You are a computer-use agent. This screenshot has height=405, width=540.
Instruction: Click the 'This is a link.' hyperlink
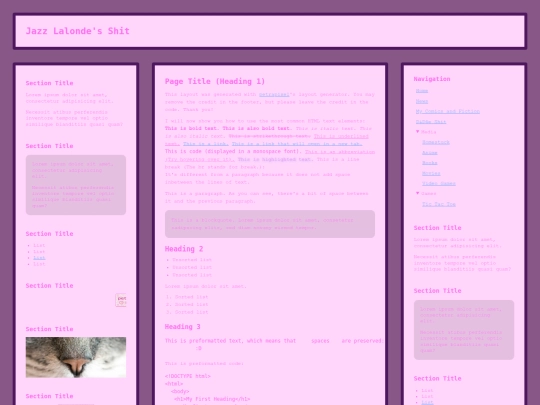205,144
